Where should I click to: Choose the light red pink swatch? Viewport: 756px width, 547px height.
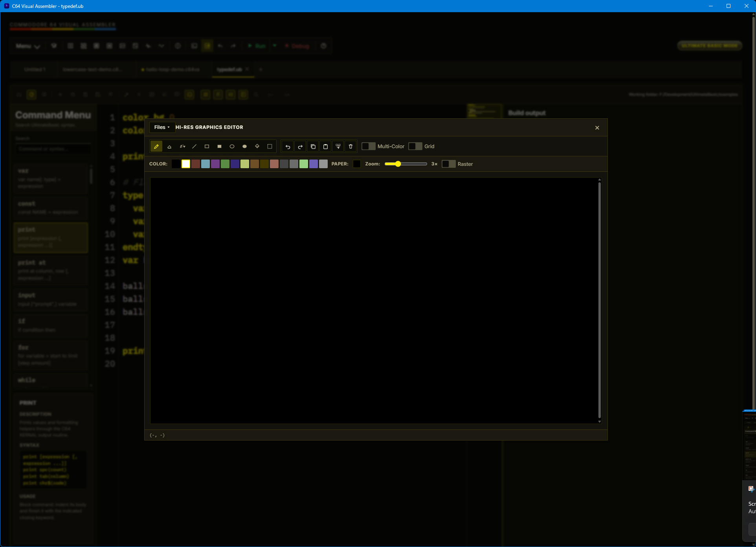[274, 164]
